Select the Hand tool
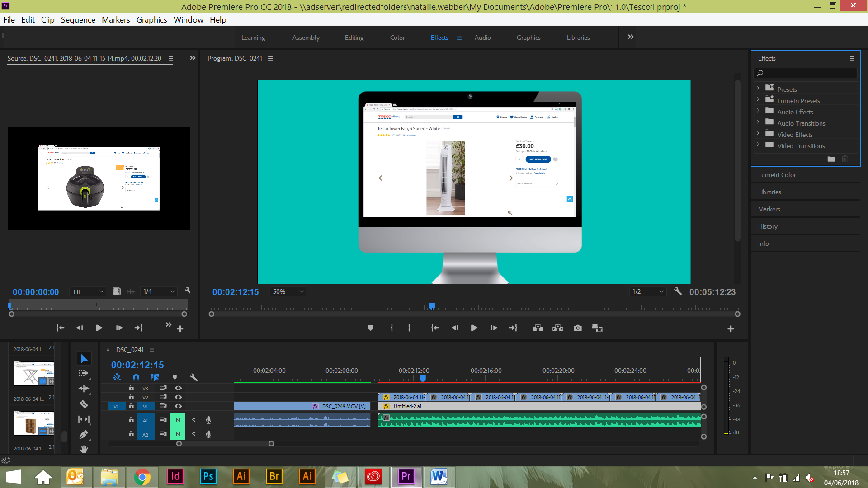Viewport: 868px width, 488px height. [x=84, y=449]
